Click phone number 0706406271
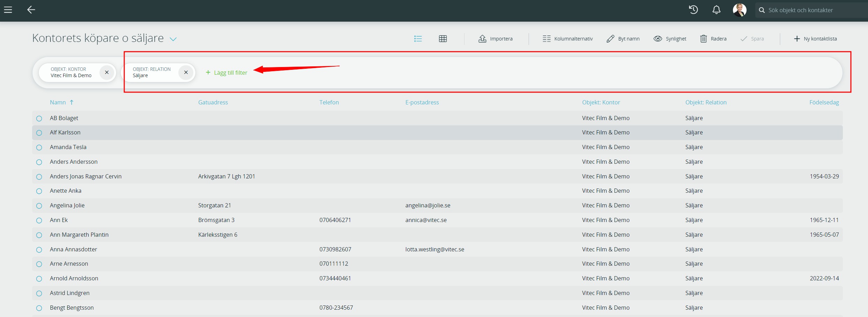Screen dimensions: 868x317 335,220
